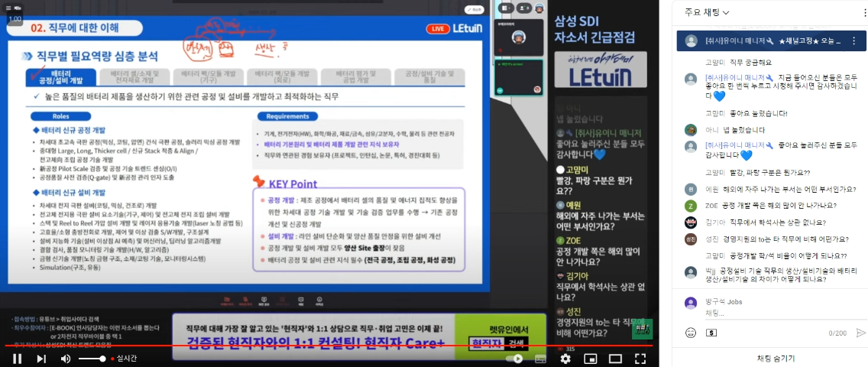Toggle the autoplay switch
This screenshot has width=868, height=367.
point(516,359)
